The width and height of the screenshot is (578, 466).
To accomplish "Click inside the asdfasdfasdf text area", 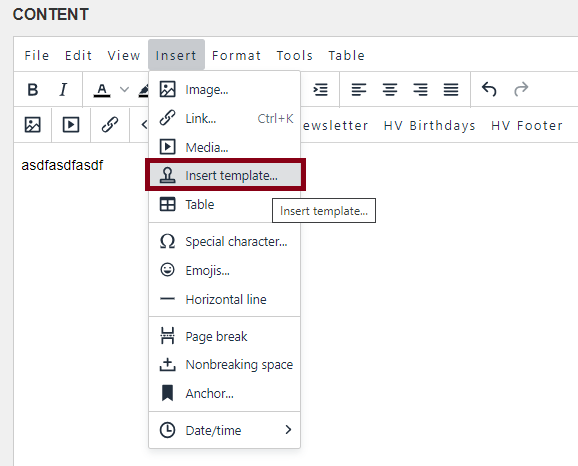I will click(62, 165).
